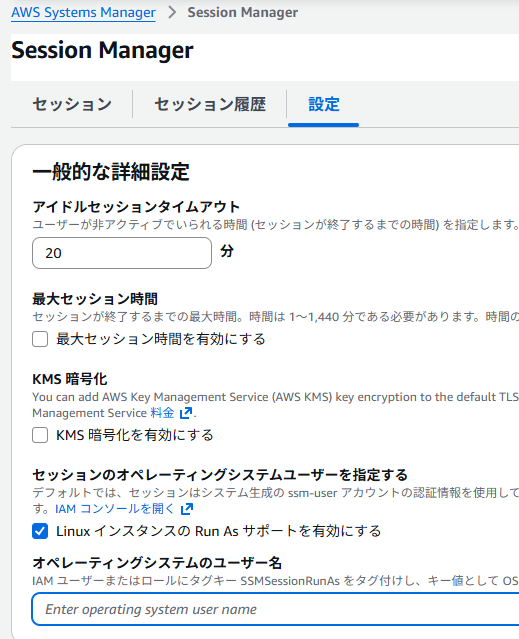Open the 料金 pricing link
The image size is (519, 639).
coord(162,413)
